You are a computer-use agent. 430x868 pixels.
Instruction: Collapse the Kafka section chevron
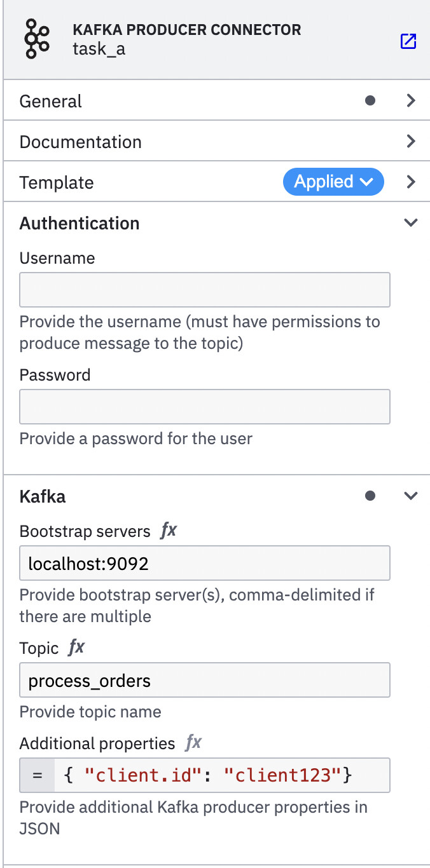click(x=411, y=496)
